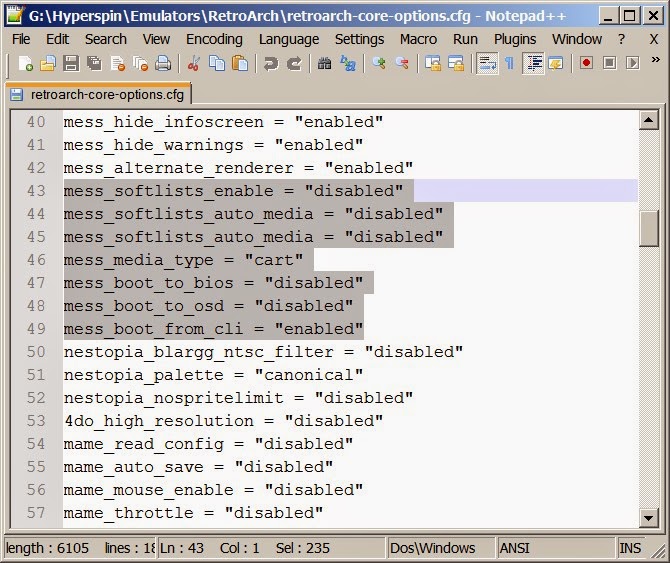Click the nestopia_blargg_ntsc_filter line
The image size is (670, 563).
coord(263,352)
